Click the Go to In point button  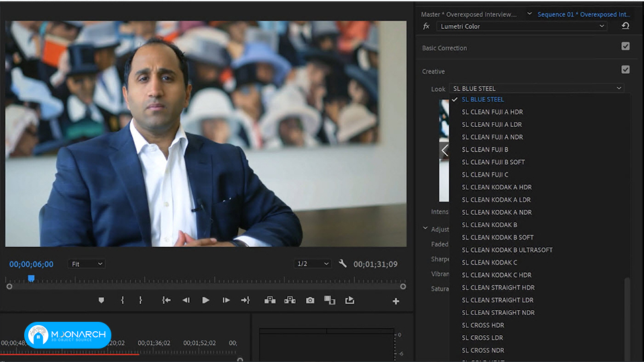[166, 300]
